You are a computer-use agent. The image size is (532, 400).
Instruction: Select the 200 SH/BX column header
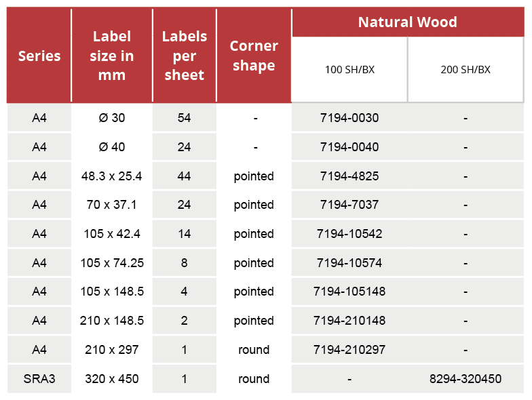(465, 69)
